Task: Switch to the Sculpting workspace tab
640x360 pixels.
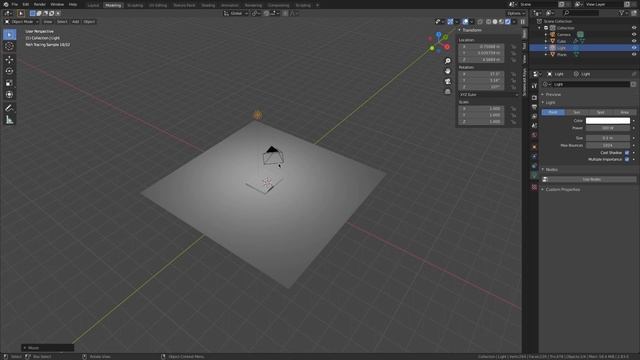Action: [x=135, y=5]
